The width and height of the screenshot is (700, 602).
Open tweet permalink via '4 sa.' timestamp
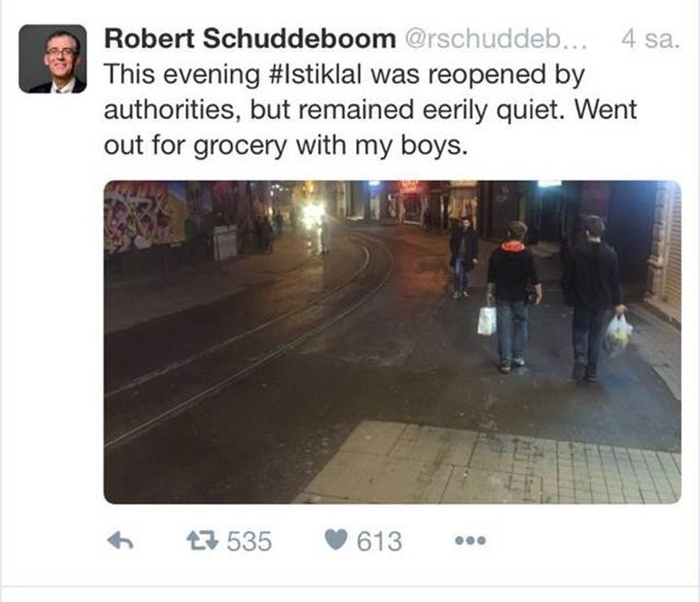pyautogui.click(x=650, y=39)
